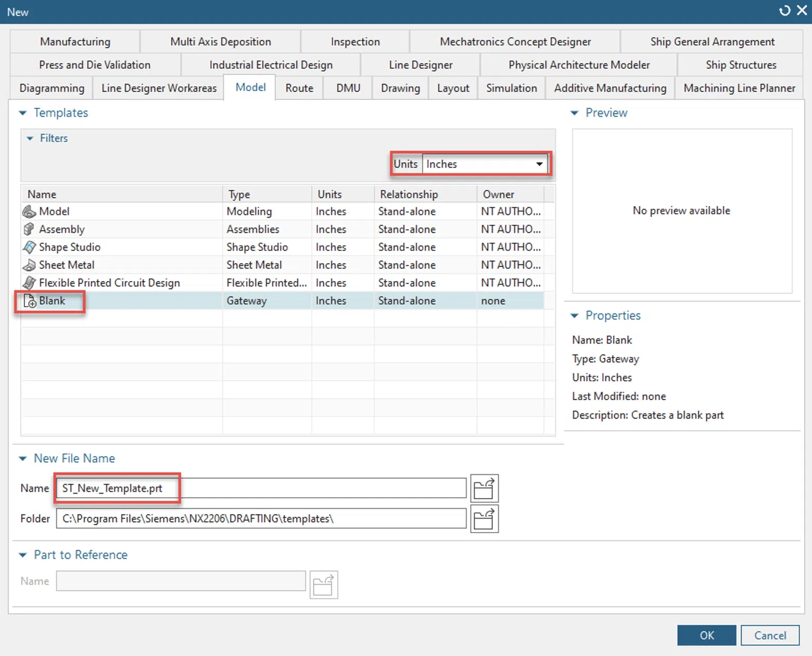
Task: Click the Blank template icon
Action: pos(30,301)
